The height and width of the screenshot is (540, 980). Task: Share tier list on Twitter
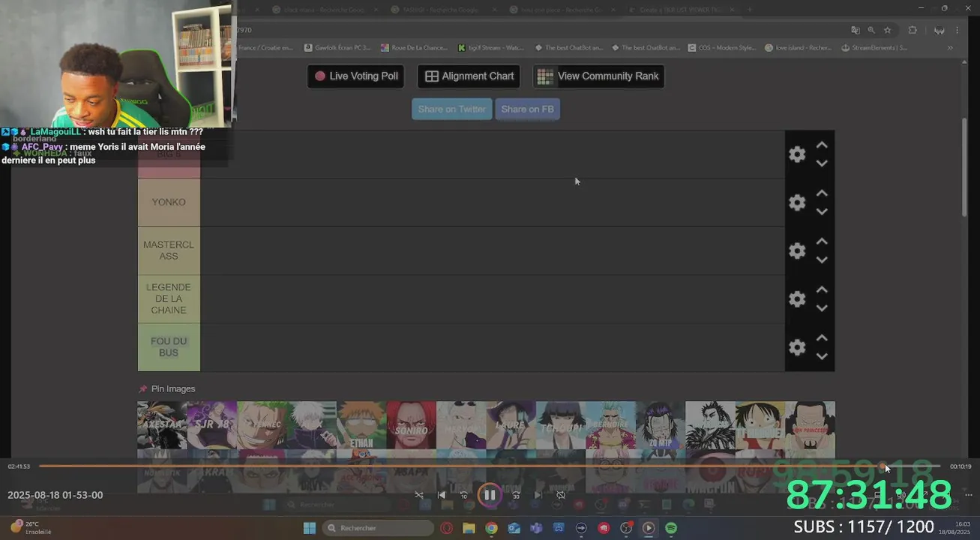point(451,109)
